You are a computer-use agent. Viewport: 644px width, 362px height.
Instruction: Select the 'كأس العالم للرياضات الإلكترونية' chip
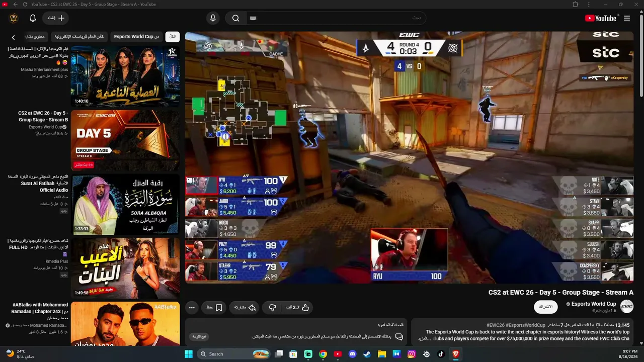[x=79, y=37]
